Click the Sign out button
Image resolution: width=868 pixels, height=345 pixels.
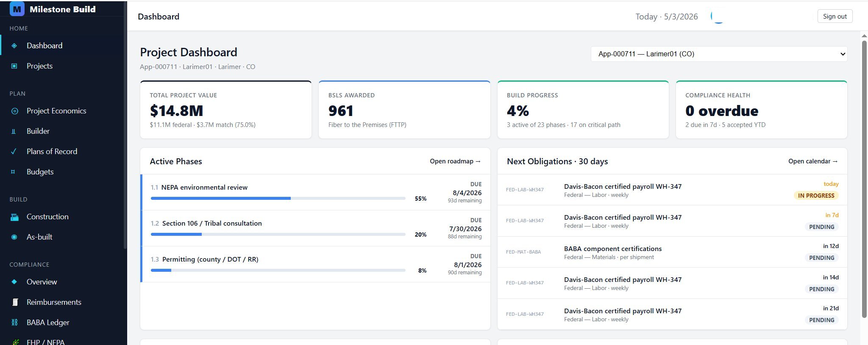[x=835, y=16]
